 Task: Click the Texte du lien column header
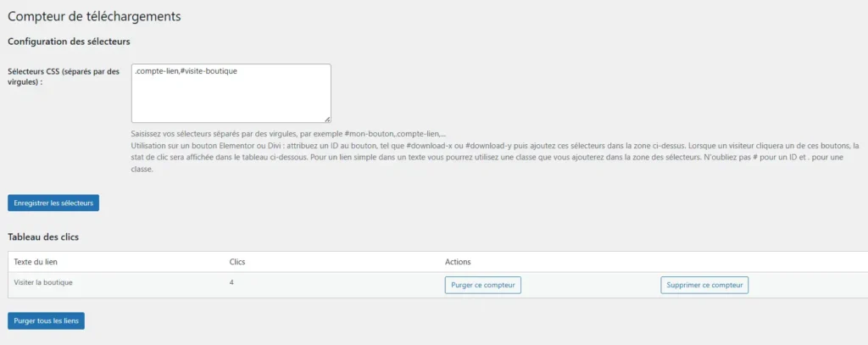coord(36,261)
